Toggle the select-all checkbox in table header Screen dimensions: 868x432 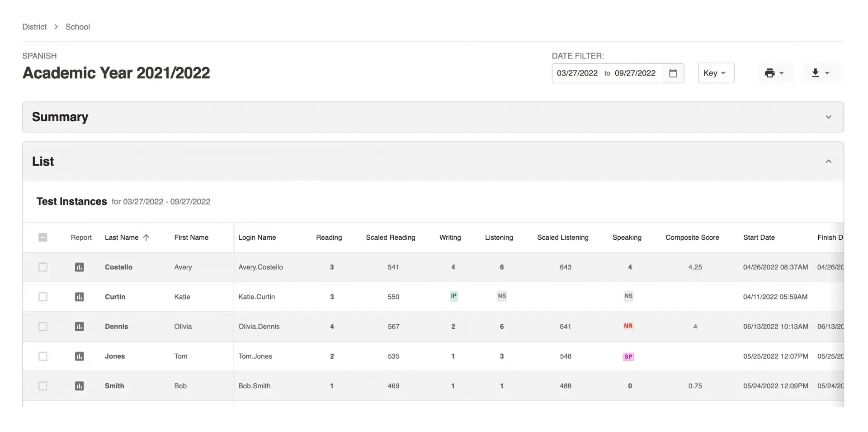coord(43,237)
